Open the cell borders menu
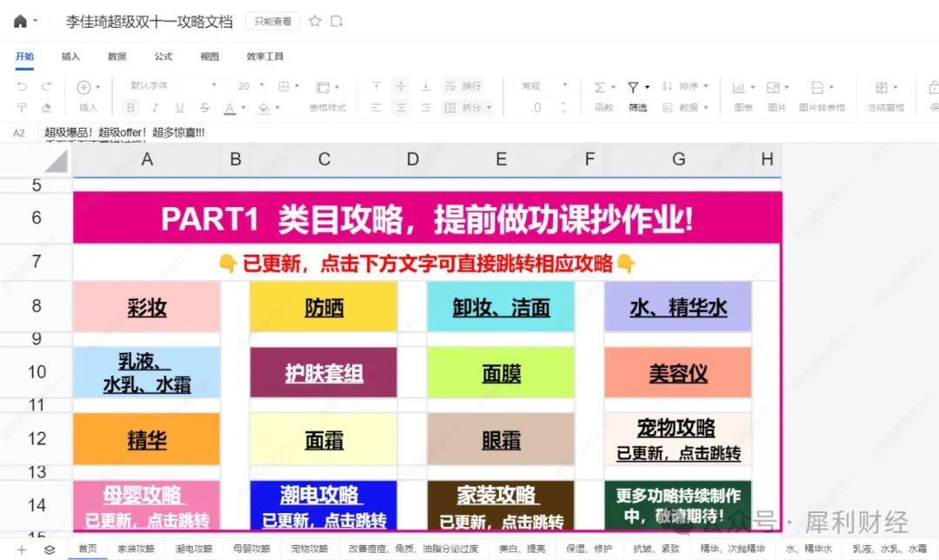Image resolution: width=939 pixels, height=560 pixels. [288, 86]
